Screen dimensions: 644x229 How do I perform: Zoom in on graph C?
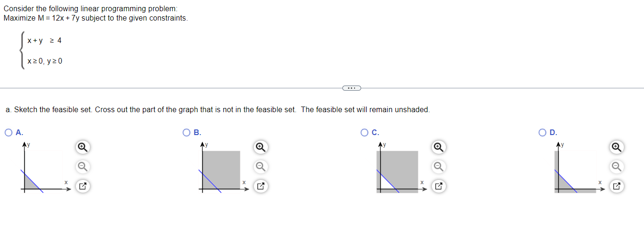438,147
